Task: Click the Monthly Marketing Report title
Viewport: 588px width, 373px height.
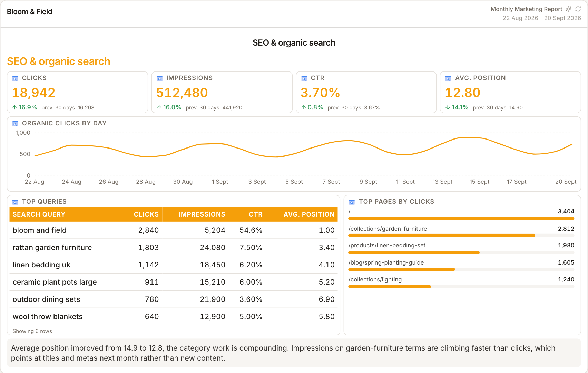Action: coord(527,9)
